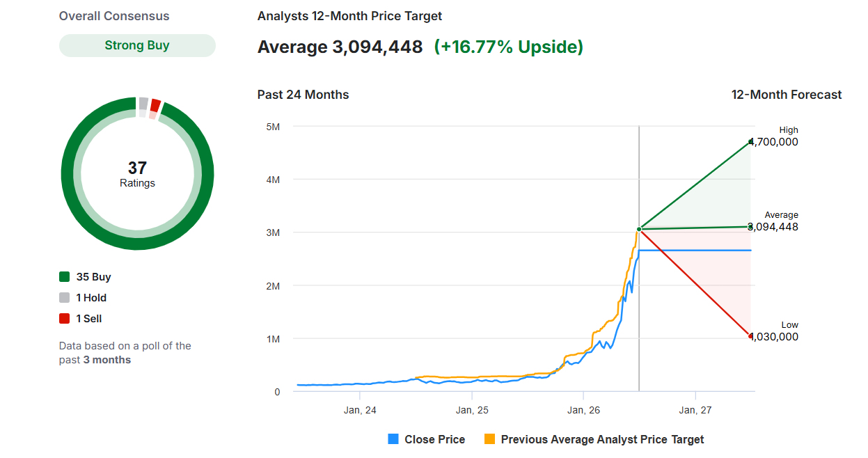Click the Average forecast endpoint dot
Image resolution: width=868 pixels, height=458 pixels.
coord(751,226)
